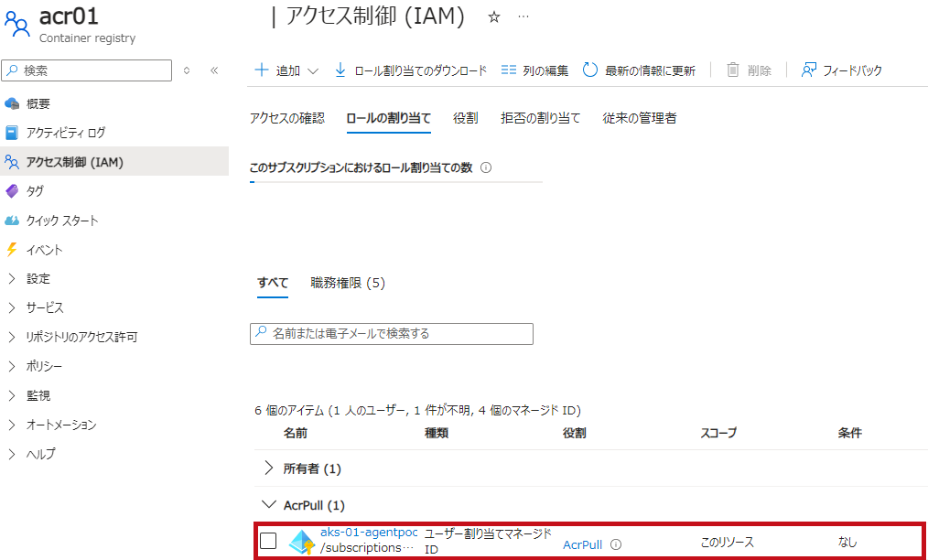Click the なし condition cell
Image resolution: width=928 pixels, height=560 pixels.
[x=847, y=543]
